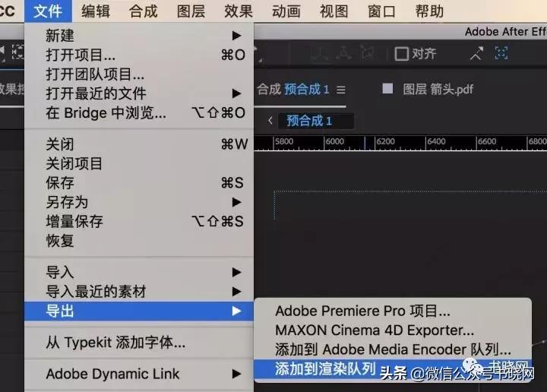The height and width of the screenshot is (392, 547).
Task: Click the back chevron beside 预合成 1
Action: pos(270,121)
